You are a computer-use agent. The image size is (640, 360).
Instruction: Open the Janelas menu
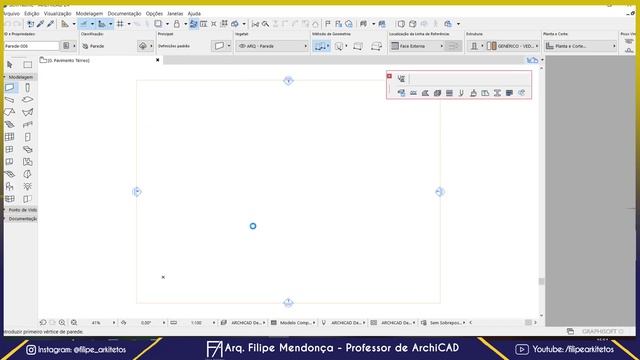click(175, 13)
